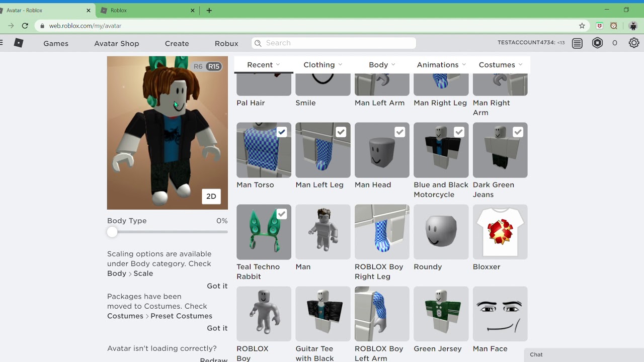Click the Roblox logo in navigation bar
Image resolution: width=644 pixels, height=362 pixels.
coord(19,43)
